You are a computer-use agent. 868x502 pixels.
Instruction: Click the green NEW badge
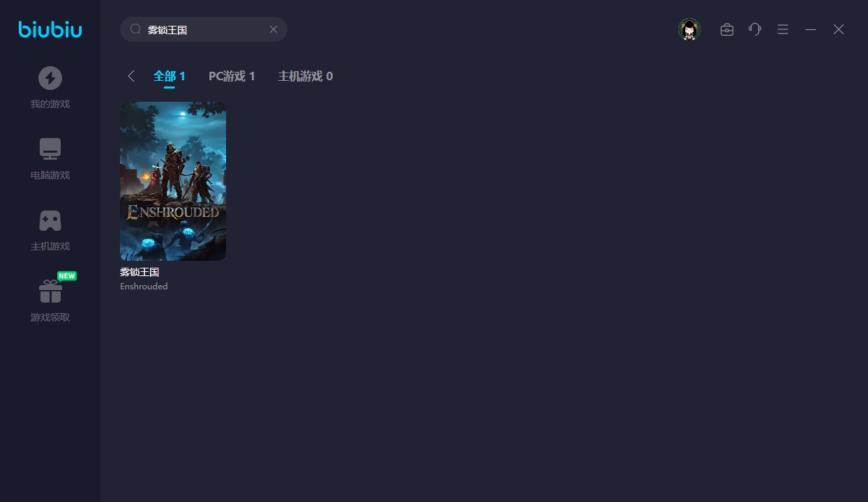click(67, 276)
